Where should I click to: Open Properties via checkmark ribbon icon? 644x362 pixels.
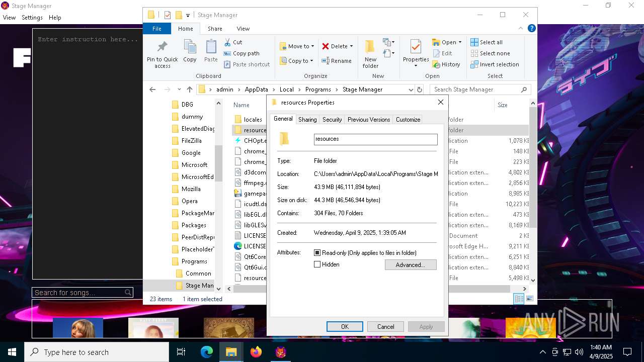point(416,47)
